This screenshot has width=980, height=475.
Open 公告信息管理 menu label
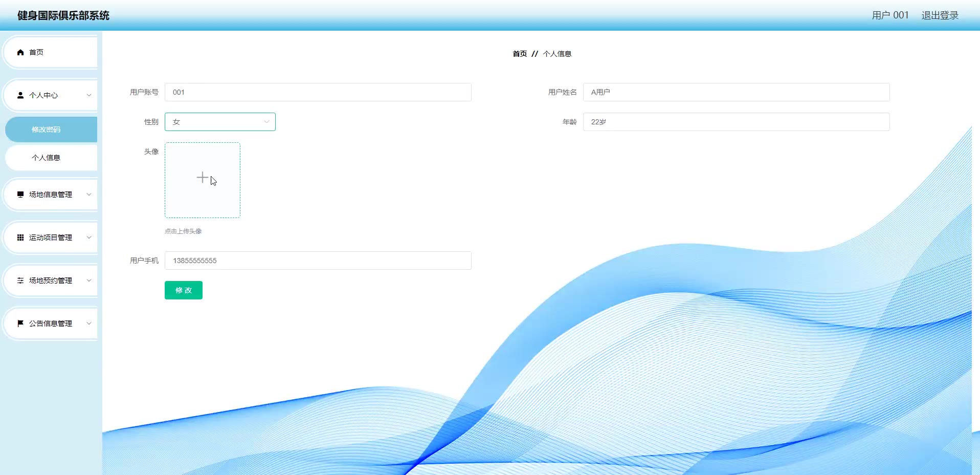pyautogui.click(x=51, y=323)
